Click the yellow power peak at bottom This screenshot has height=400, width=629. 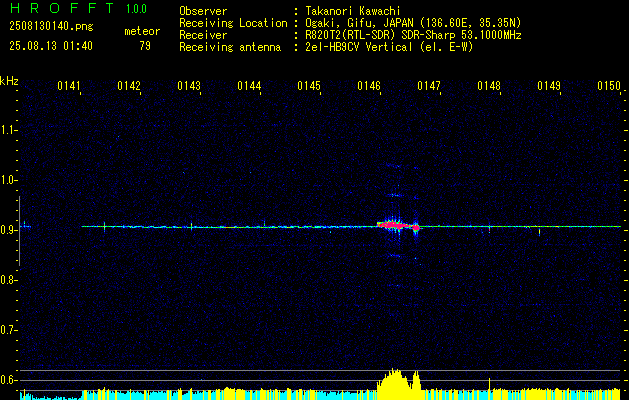click(395, 384)
